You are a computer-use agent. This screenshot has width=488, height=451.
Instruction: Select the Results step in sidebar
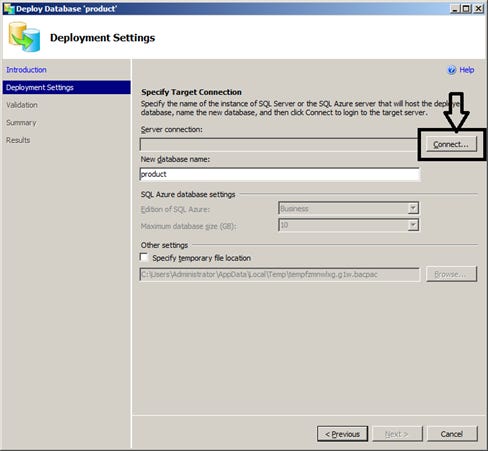click(x=18, y=140)
